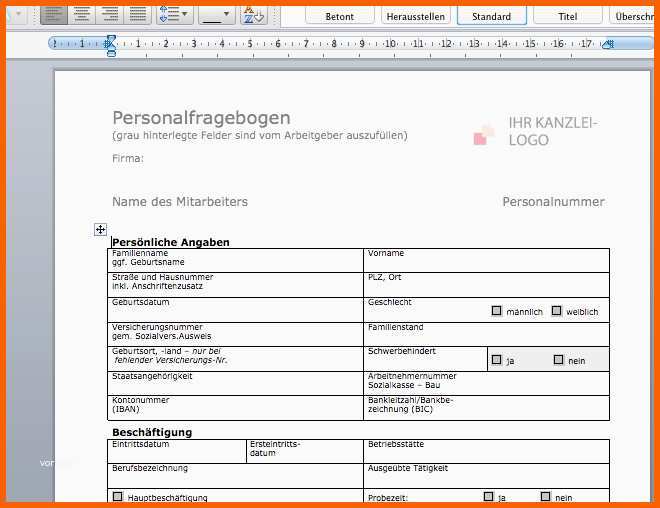The image size is (660, 508).
Task: Click the Familienstand cell
Action: click(x=486, y=335)
